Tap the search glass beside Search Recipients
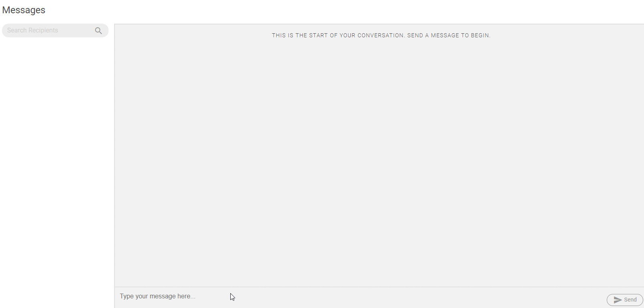 coord(99,30)
